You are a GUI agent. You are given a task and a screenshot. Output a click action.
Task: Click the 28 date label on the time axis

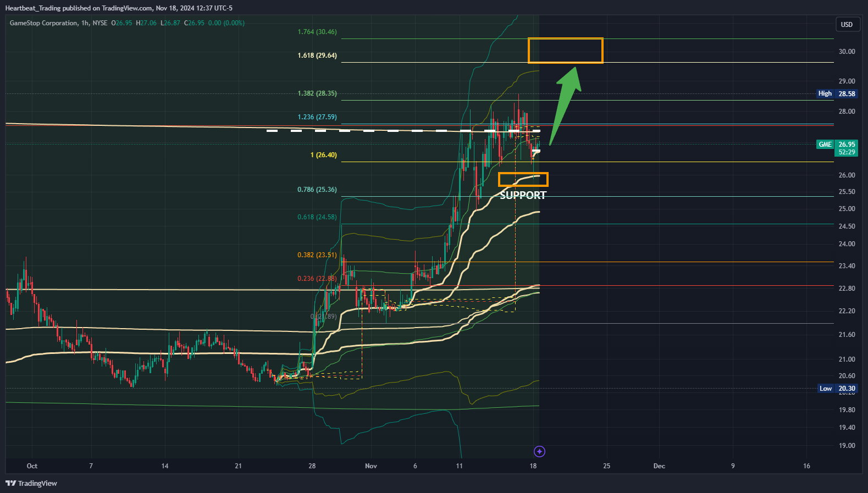pos(312,466)
